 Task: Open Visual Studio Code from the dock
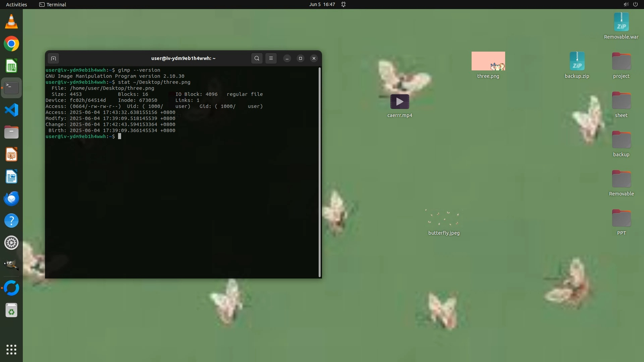tap(11, 110)
